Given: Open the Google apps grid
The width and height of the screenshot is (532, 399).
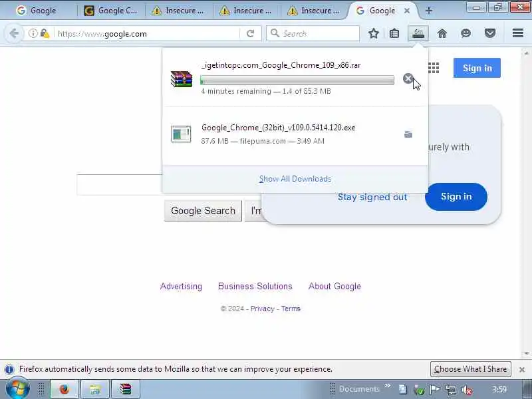Looking at the screenshot, I should point(434,68).
